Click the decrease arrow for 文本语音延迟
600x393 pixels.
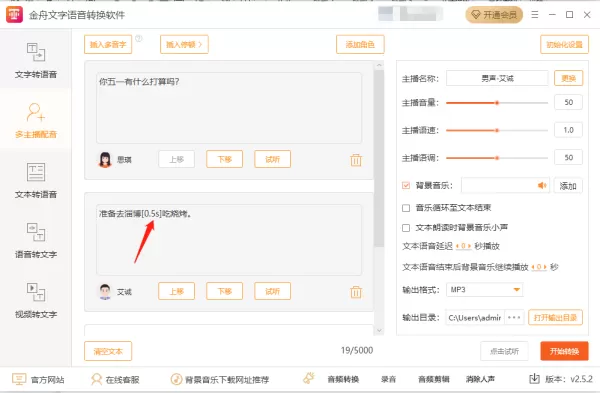(458, 246)
